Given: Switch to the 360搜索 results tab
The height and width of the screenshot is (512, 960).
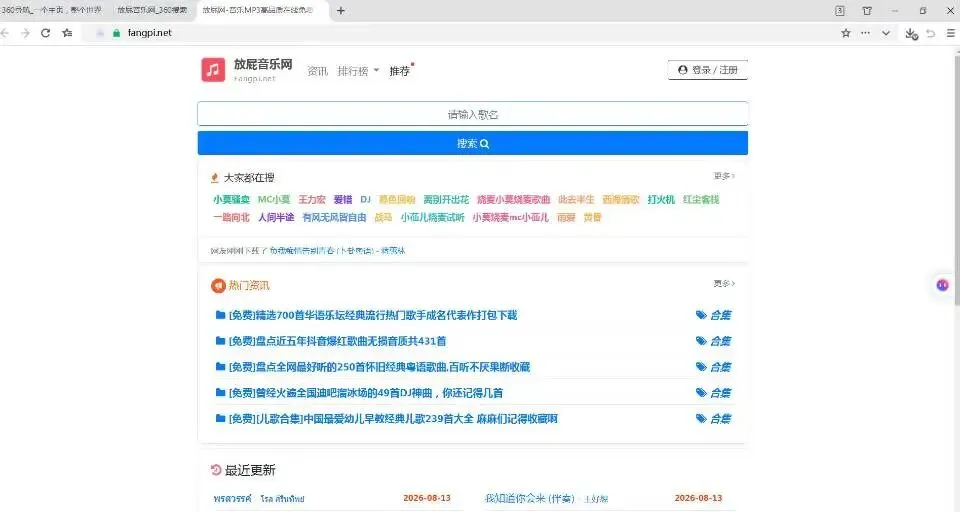Looking at the screenshot, I should click(x=152, y=10).
